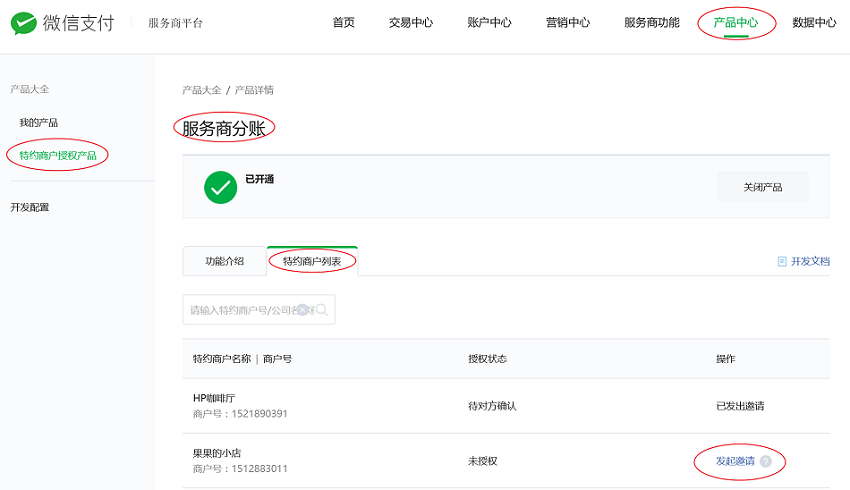Select merchant number 1521890391
Image resolution: width=850 pixels, height=490 pixels.
pyautogui.click(x=259, y=414)
